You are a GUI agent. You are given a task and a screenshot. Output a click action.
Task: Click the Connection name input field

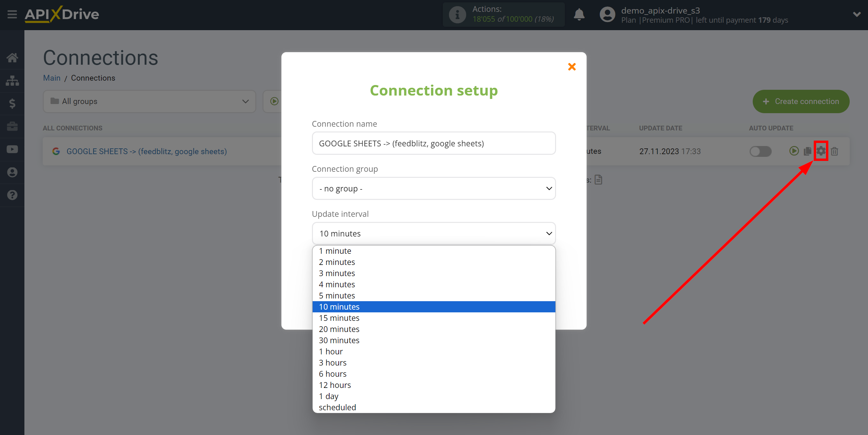pos(433,143)
